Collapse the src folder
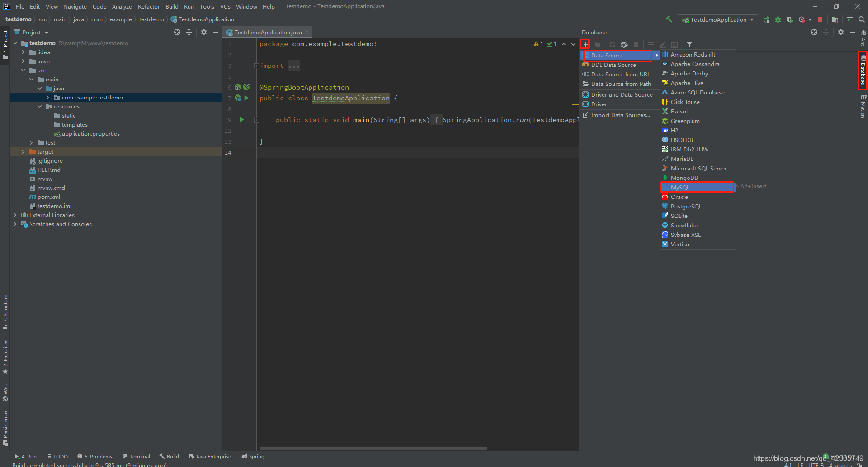The image size is (868, 467). (x=23, y=71)
